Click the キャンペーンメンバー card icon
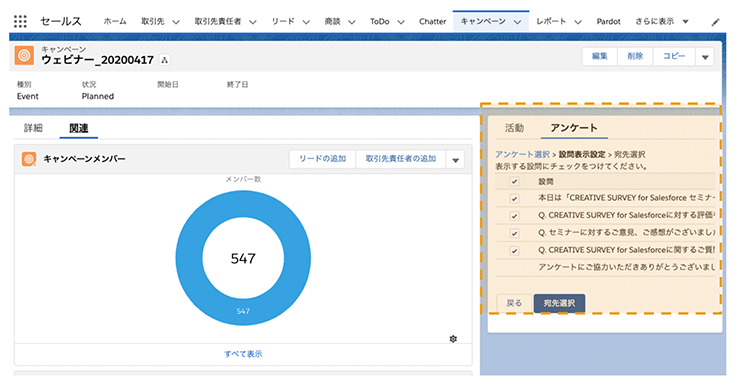 [29, 159]
